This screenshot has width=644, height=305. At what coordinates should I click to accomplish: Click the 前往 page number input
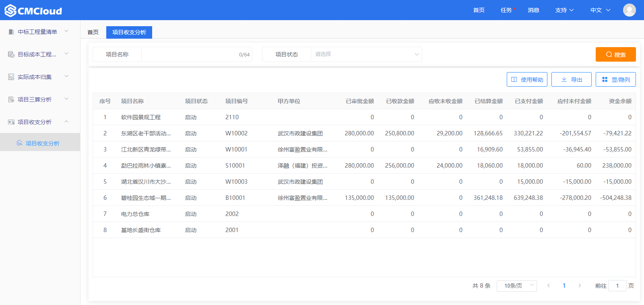[617, 286]
